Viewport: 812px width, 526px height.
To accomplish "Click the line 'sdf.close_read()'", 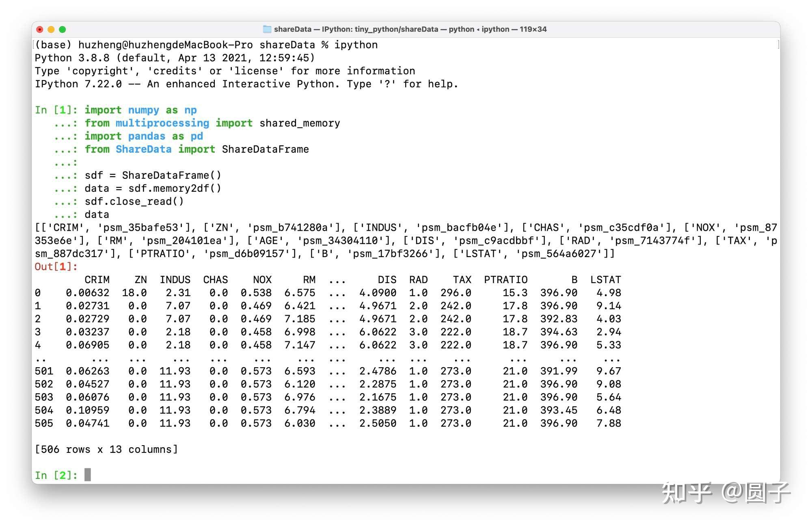I will coord(134,201).
